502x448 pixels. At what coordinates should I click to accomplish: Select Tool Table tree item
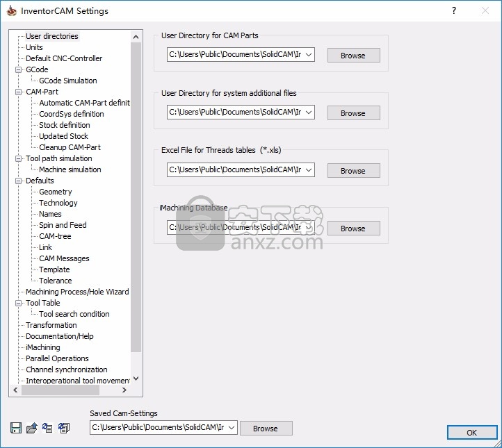43,303
